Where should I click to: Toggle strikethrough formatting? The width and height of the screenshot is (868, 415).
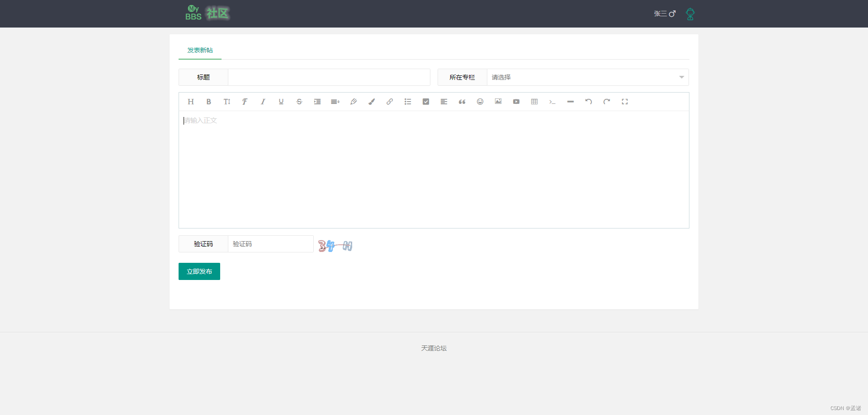point(299,102)
